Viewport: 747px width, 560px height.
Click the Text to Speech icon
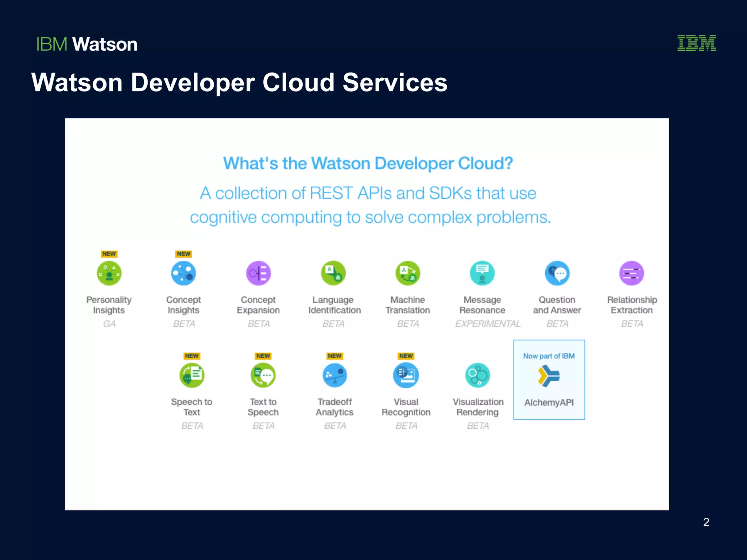click(x=263, y=375)
